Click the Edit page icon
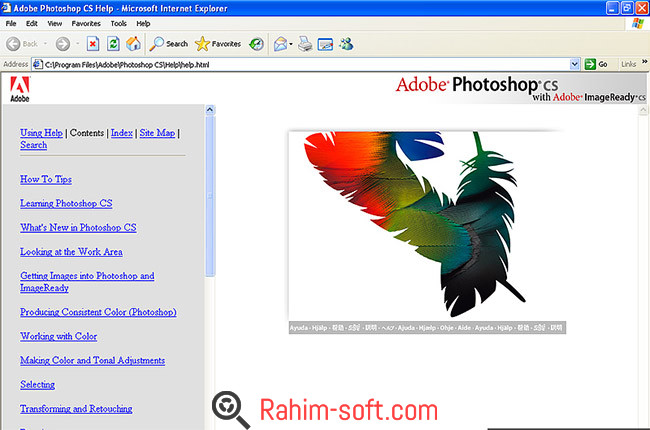650x430 pixels. coord(325,44)
